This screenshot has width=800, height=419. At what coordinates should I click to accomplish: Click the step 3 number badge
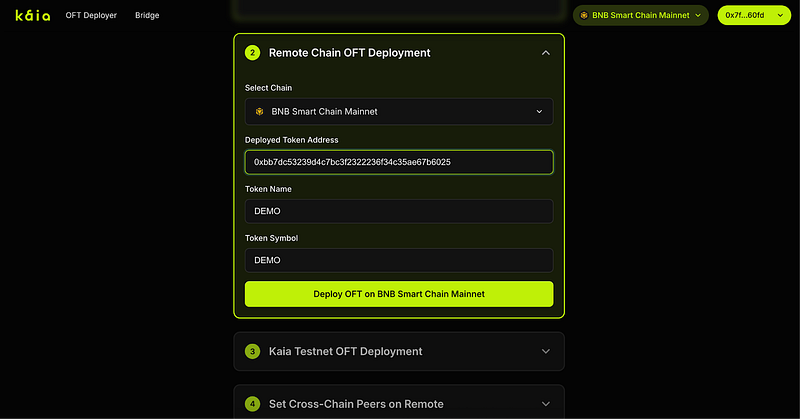[253, 351]
